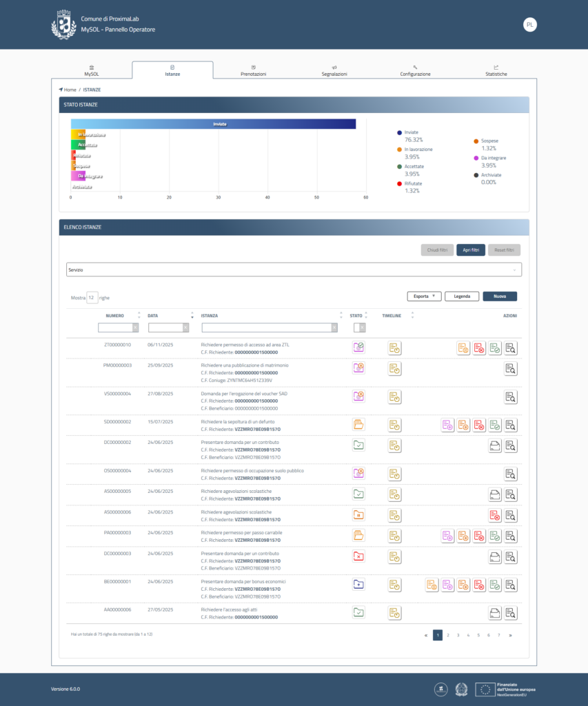
Task: Open the Istanza column filter dropdown
Action: (272, 328)
